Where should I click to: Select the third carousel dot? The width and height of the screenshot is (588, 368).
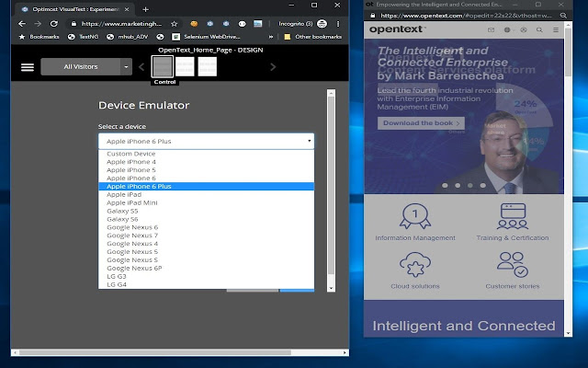coord(470,186)
